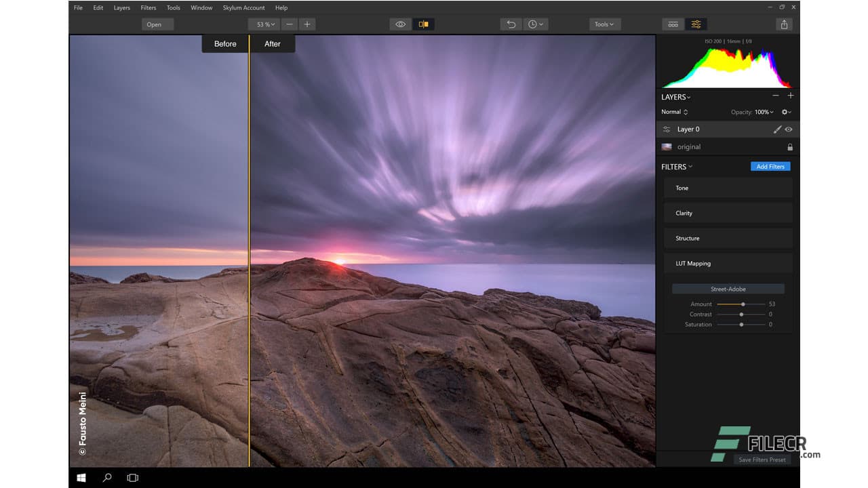The width and height of the screenshot is (868, 488).
Task: Toggle Layer 0 visibility with the eye icon
Action: coord(790,129)
